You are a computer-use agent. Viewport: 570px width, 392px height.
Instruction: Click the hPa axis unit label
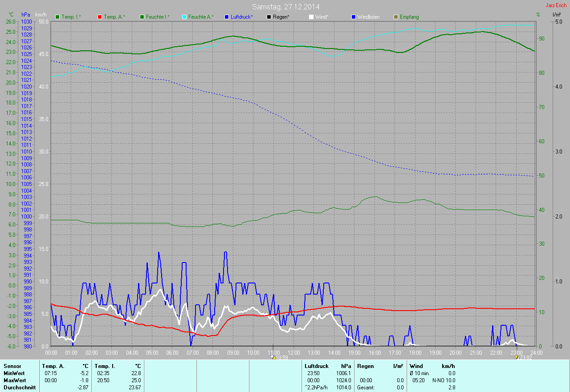pos(26,15)
